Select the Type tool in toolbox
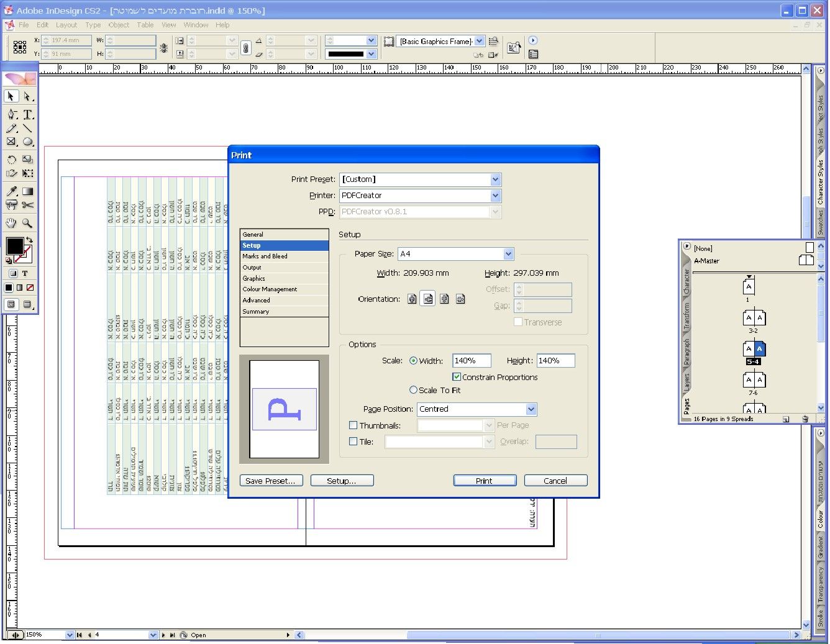This screenshot has width=830, height=644. pyautogui.click(x=28, y=114)
